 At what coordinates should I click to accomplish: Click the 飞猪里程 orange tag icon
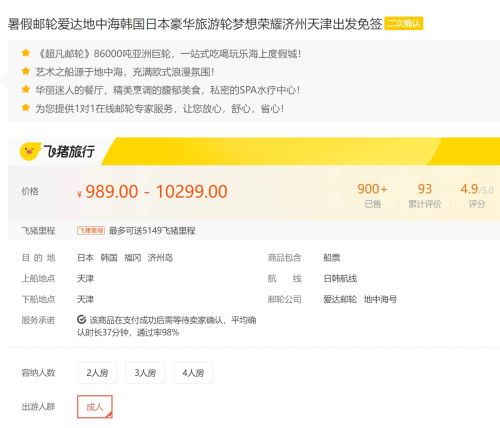click(x=91, y=231)
